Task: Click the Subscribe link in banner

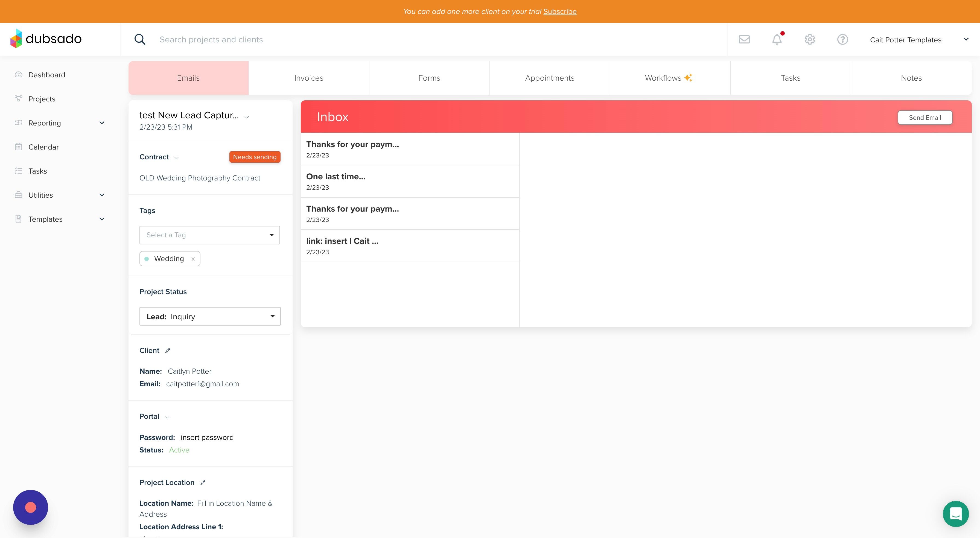Action: (x=560, y=11)
